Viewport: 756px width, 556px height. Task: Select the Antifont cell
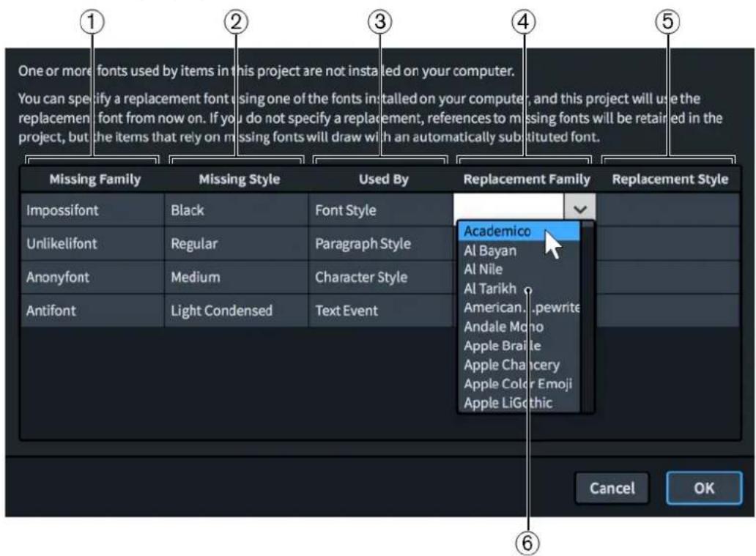click(x=92, y=311)
